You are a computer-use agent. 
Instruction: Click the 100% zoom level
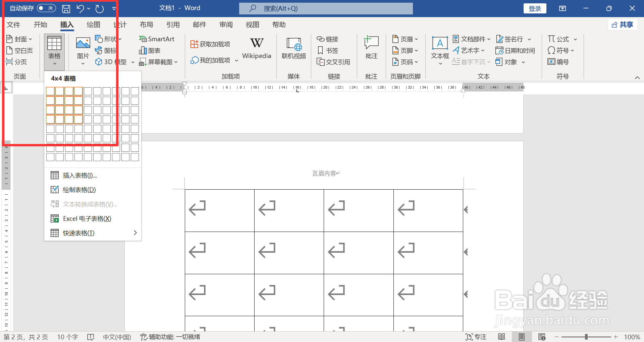point(632,337)
